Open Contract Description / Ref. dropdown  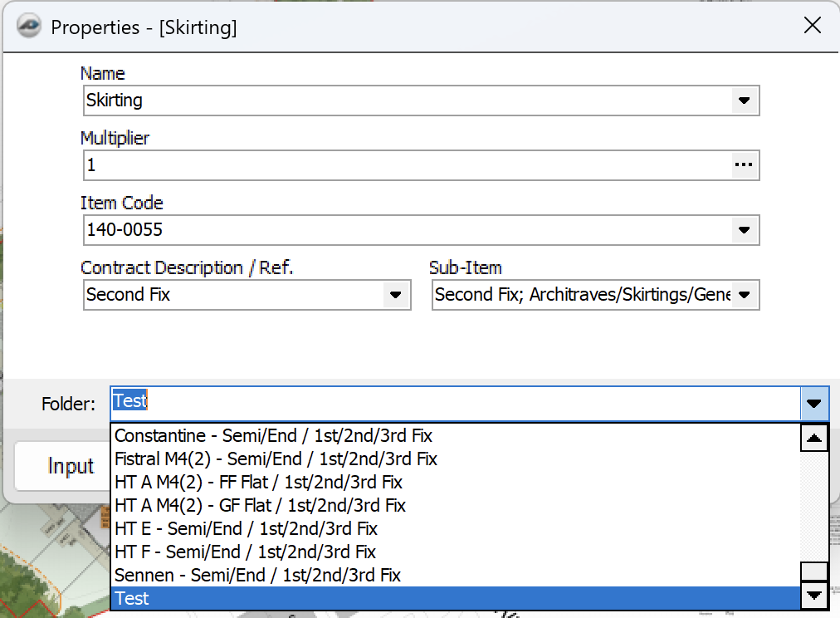(x=395, y=295)
